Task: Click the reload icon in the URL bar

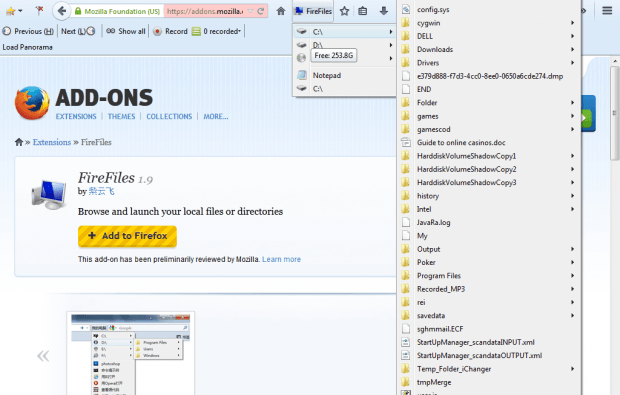Action: (x=261, y=11)
